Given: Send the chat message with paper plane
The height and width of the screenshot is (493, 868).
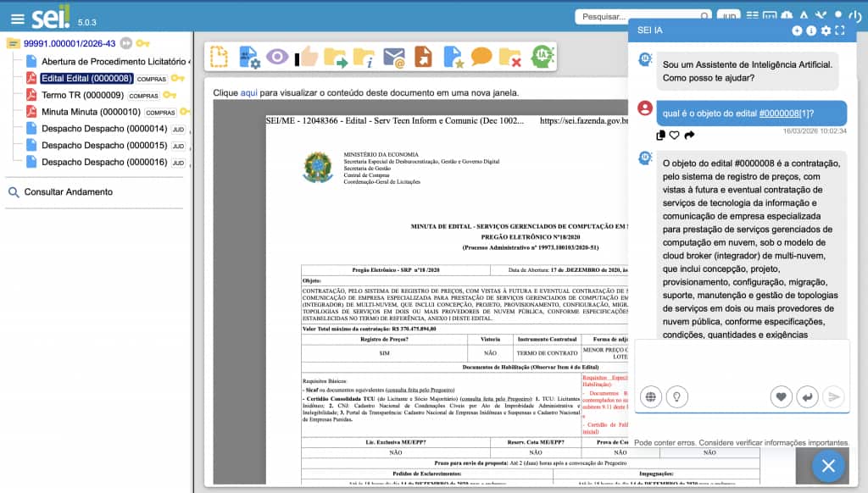Looking at the screenshot, I should tap(834, 396).
